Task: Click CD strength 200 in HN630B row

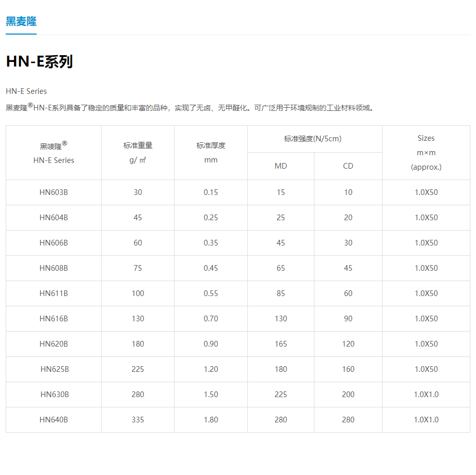Action: tap(348, 395)
